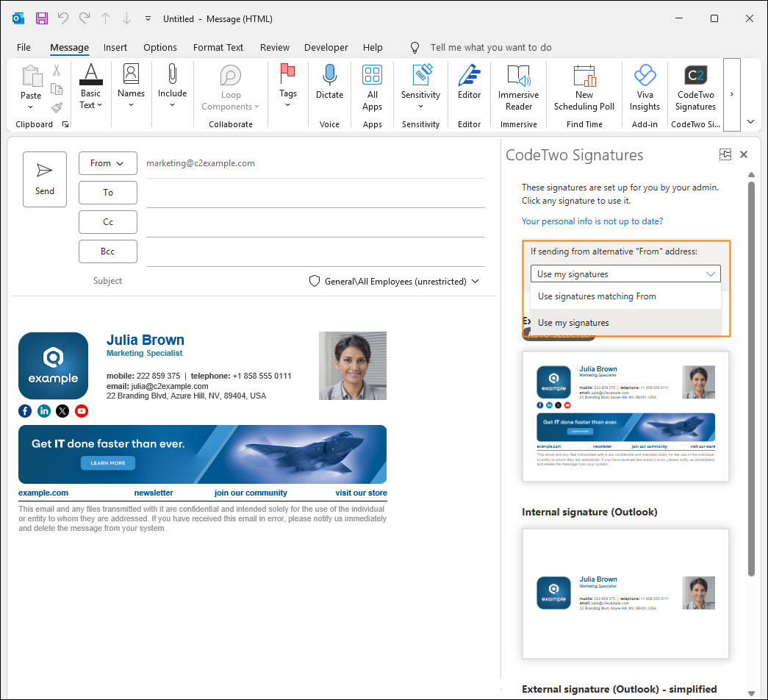
Task: Click visit our store link
Action: coord(361,493)
